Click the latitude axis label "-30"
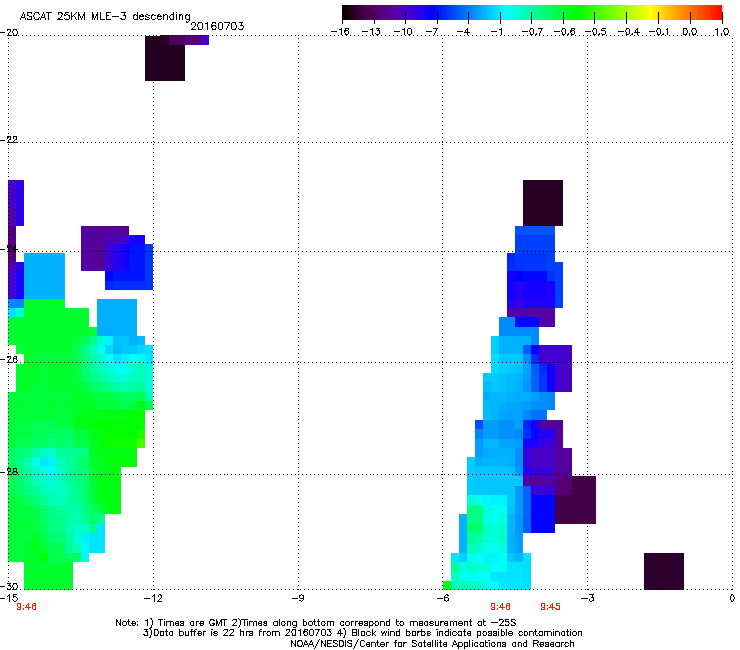 [x=9, y=586]
